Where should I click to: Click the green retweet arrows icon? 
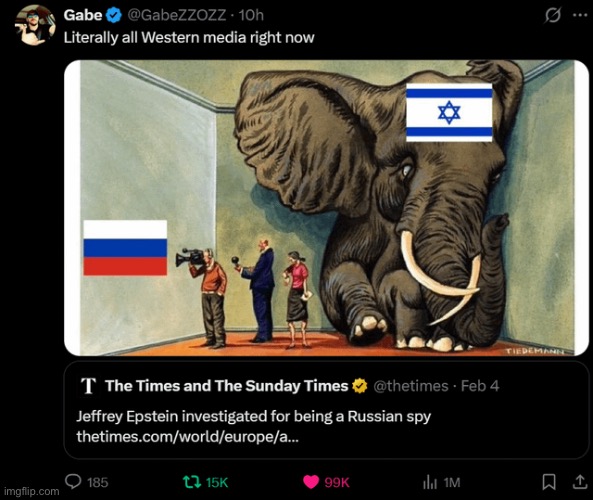(x=192, y=482)
